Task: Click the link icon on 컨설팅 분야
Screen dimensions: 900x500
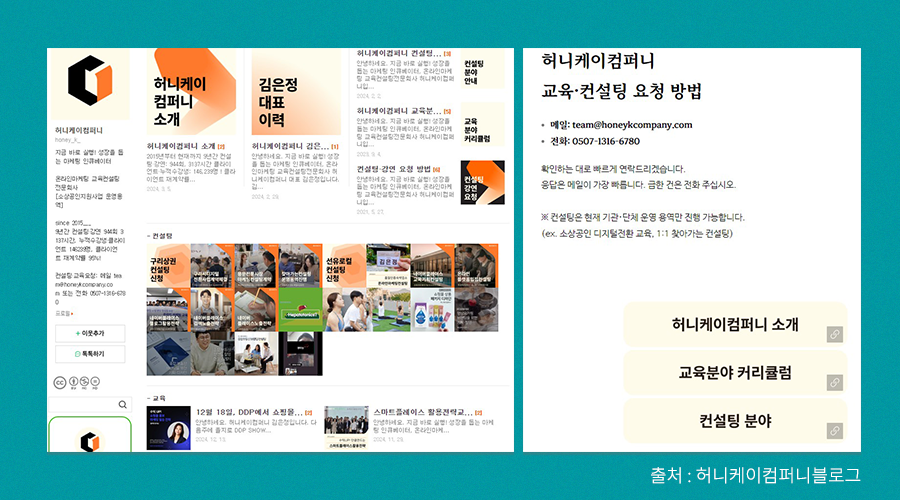Action: (x=834, y=431)
